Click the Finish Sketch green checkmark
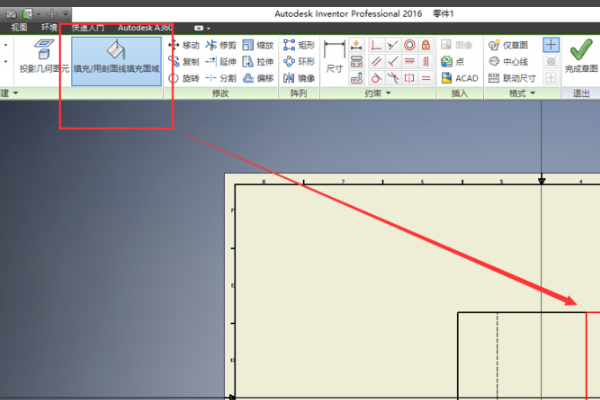 click(x=579, y=56)
